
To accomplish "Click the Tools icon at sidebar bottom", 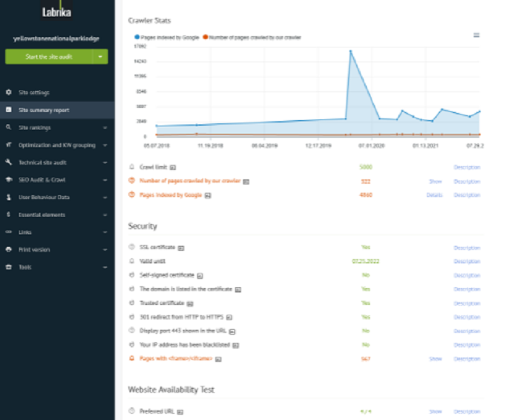I will 9,267.
